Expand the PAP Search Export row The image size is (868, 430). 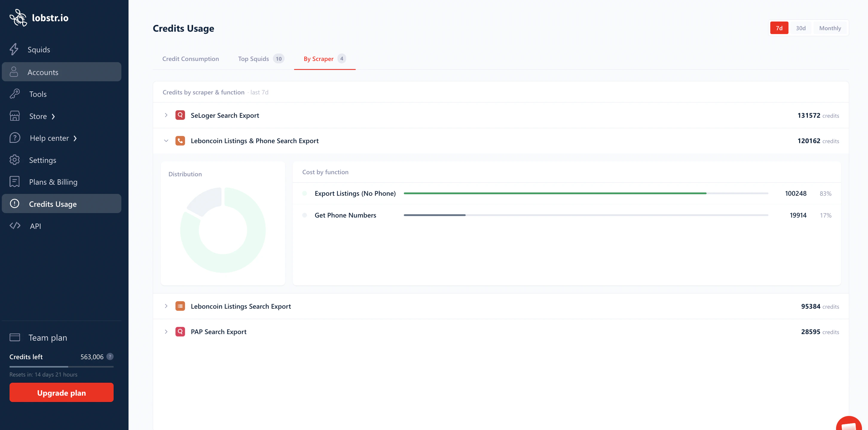pos(166,332)
